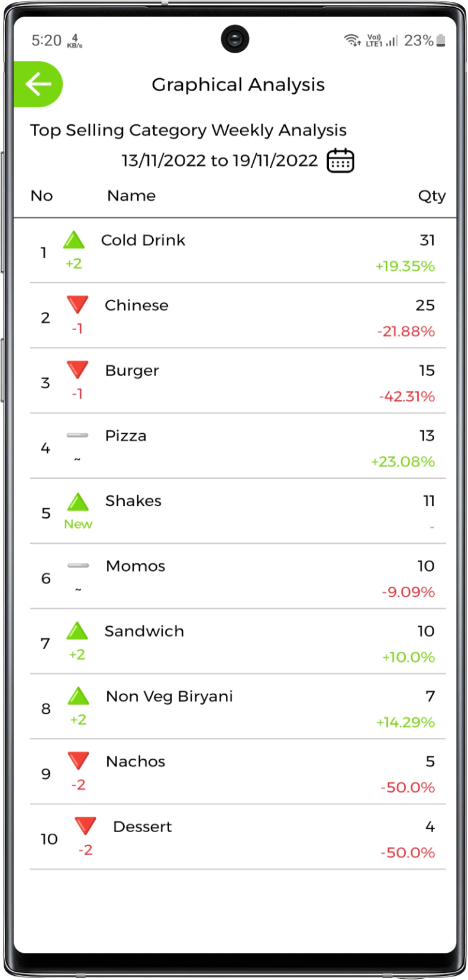468x980 pixels.
Task: Tap the green New arrow beside Shakes
Action: tap(78, 502)
